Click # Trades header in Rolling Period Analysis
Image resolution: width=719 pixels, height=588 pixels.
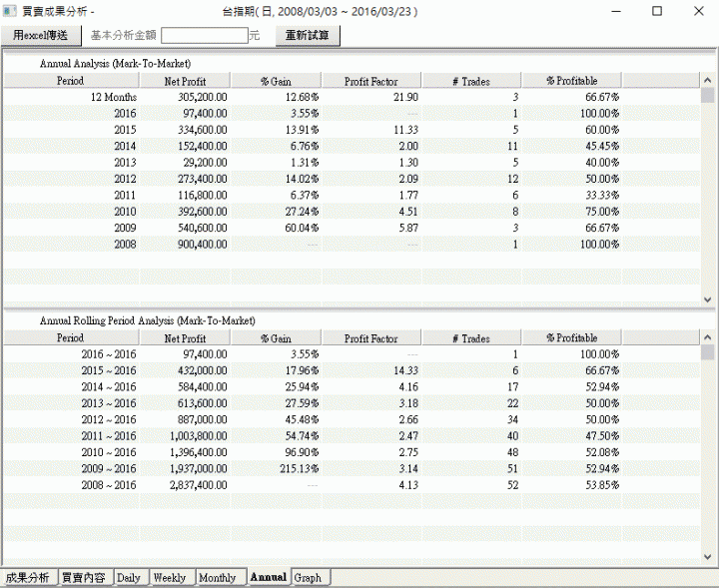click(471, 337)
